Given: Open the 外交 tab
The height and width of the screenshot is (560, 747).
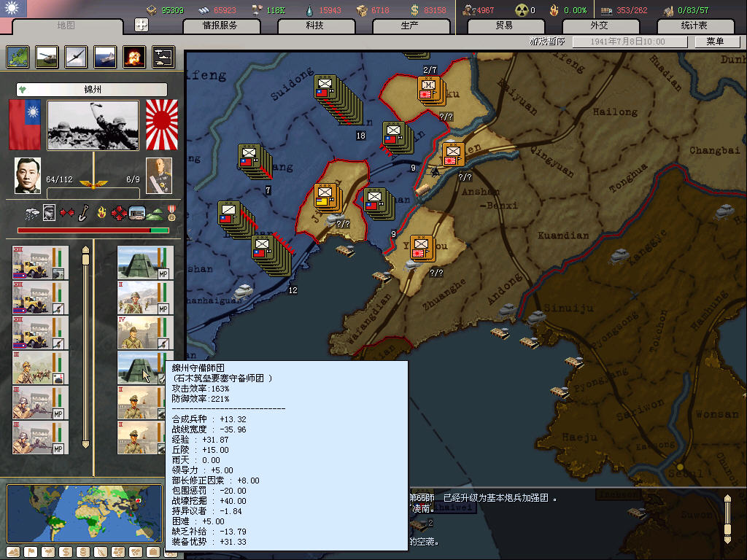Looking at the screenshot, I should pos(598,26).
